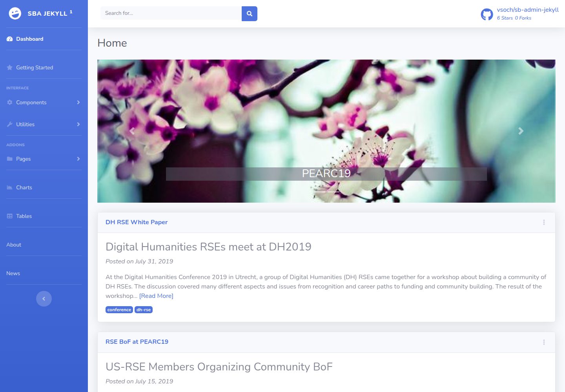Click the Utilities wrench icon

[x=10, y=124]
